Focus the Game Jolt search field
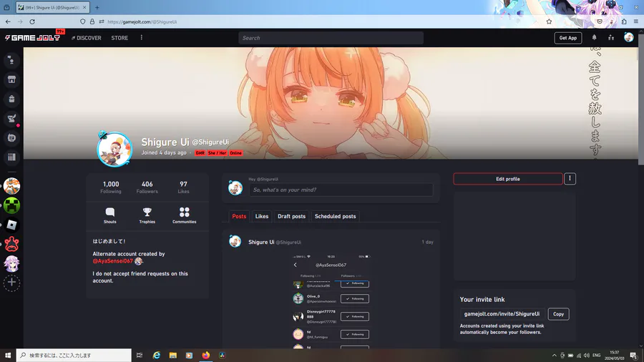This screenshot has height=362, width=644. click(331, 38)
